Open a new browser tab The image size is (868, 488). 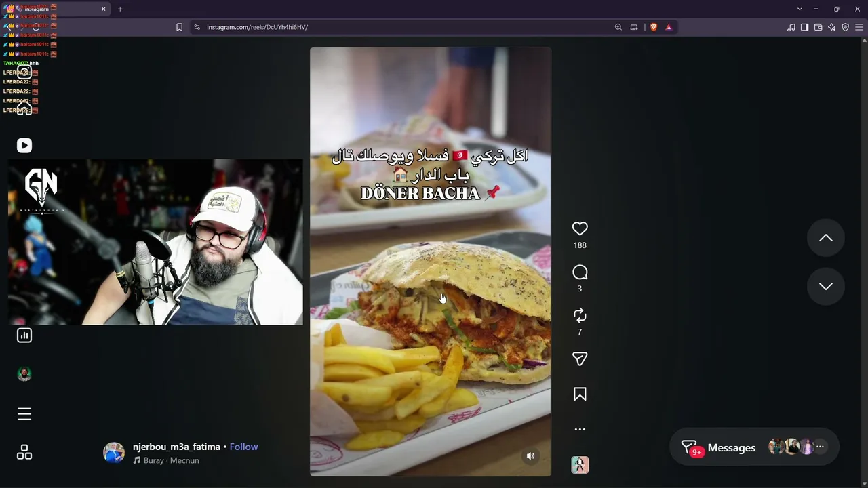point(120,9)
